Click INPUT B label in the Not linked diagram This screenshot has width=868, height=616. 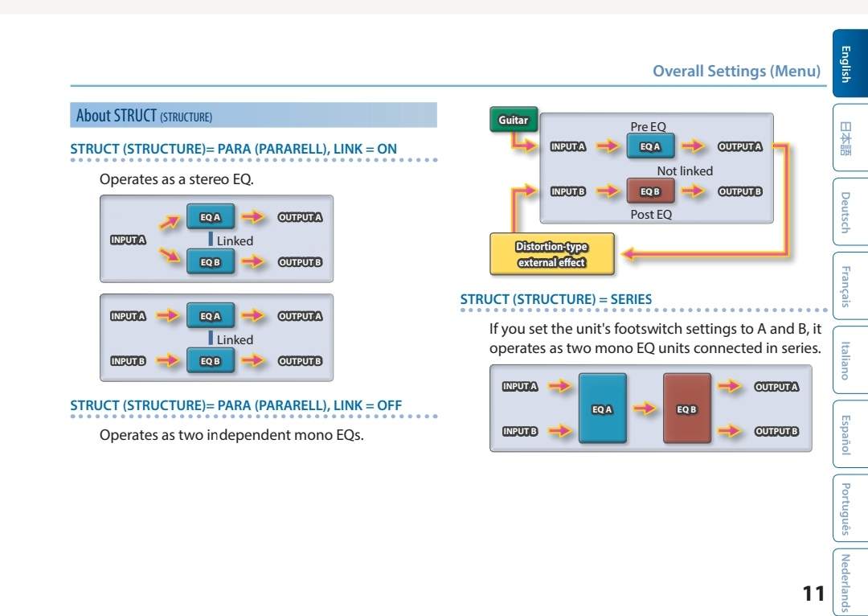pyautogui.click(x=568, y=191)
